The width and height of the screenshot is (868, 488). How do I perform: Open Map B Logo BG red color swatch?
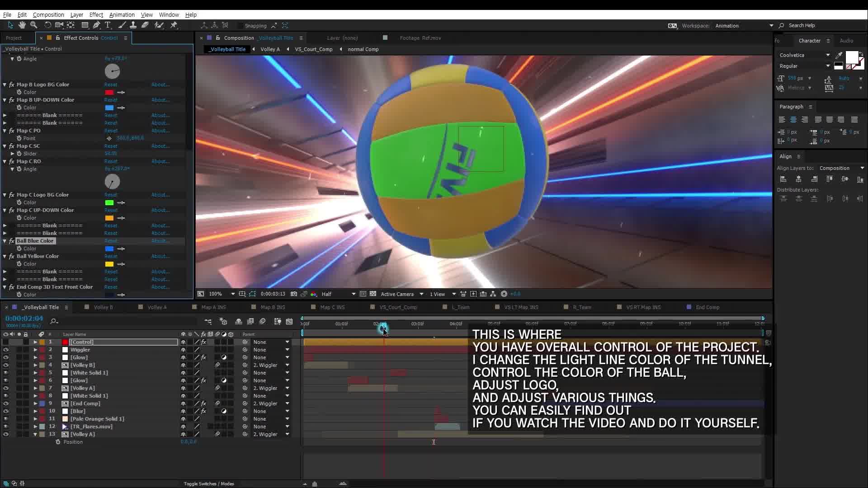[109, 92]
